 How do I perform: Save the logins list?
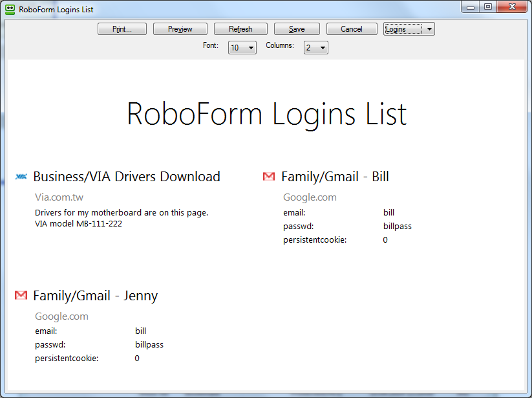point(297,29)
